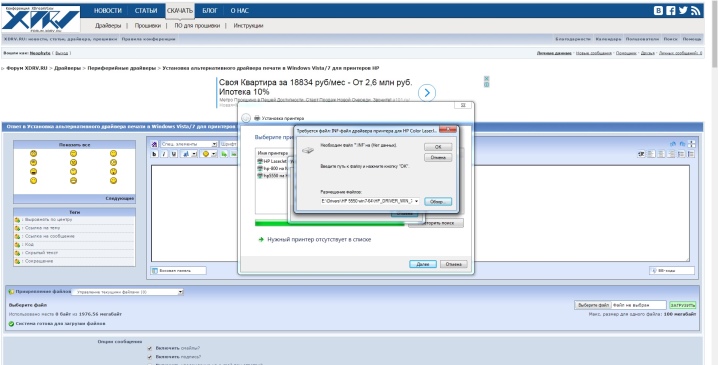This screenshot has height=365, width=718.
Task: Open the БЛОГ menu tab
Action: tap(210, 11)
